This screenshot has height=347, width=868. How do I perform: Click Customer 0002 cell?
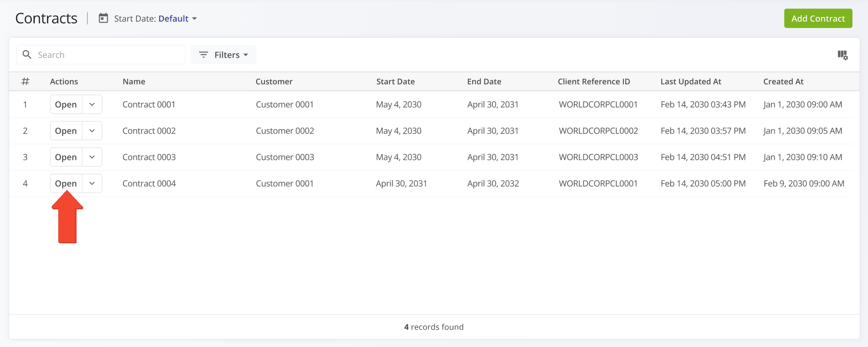coord(285,131)
